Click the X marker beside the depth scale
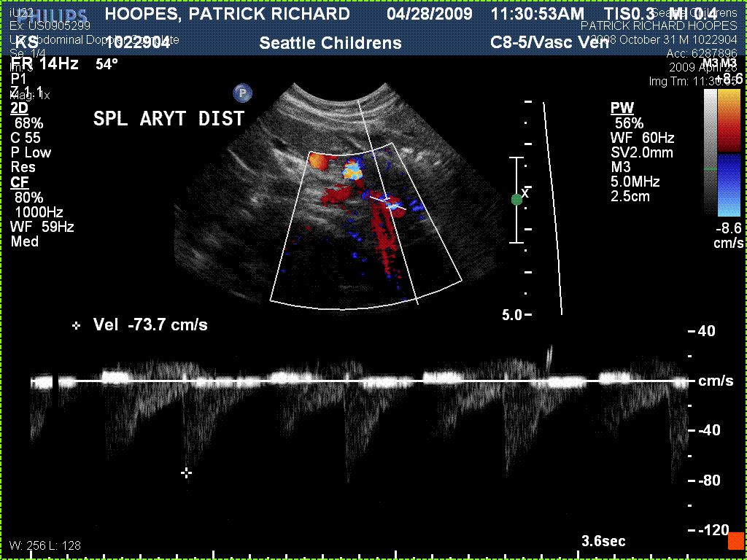This screenshot has height=560, width=747. (x=525, y=193)
